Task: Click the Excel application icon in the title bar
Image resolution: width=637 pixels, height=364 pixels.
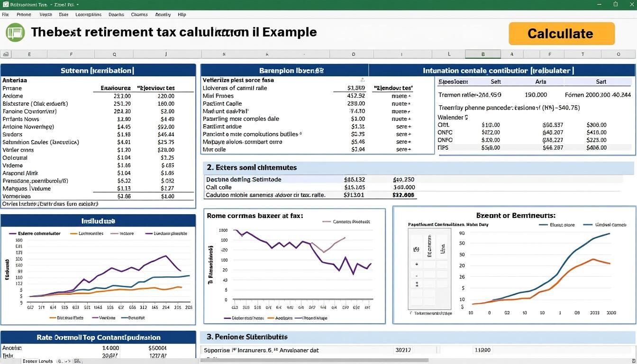Action: coord(5,4)
